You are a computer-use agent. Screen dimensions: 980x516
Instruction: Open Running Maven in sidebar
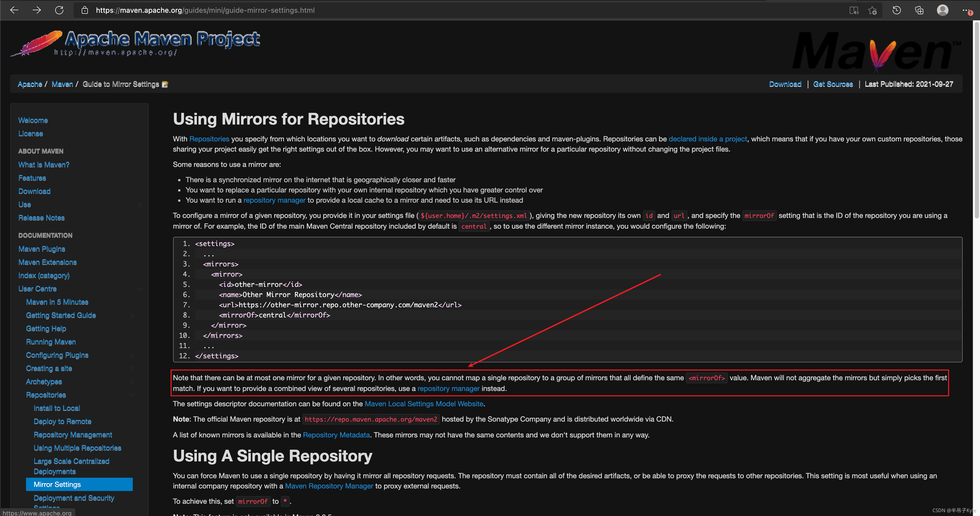[51, 342]
